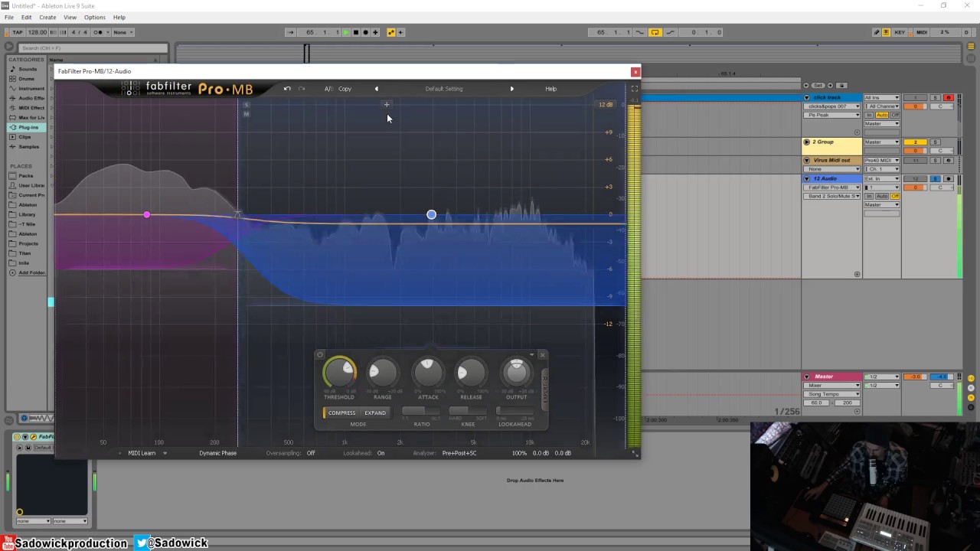Toggle Pro-MB full screen mode

[634, 89]
